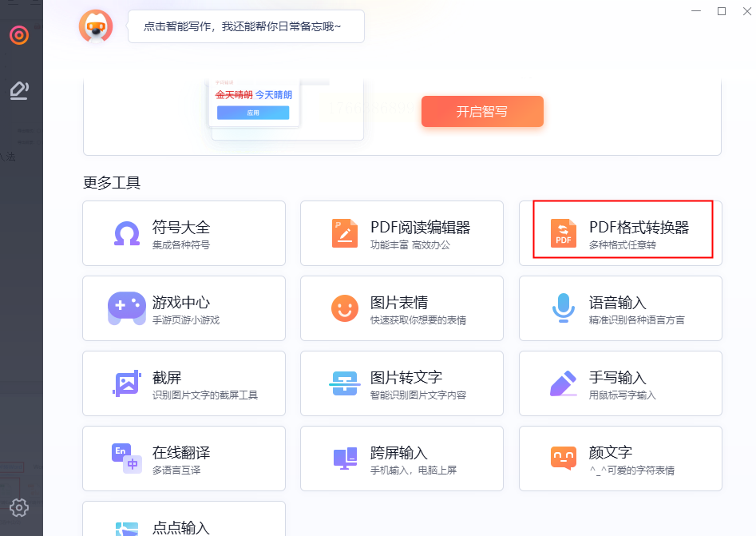Open the 符号大全 Omega symbol icon
This screenshot has width=756, height=536.
(127, 233)
